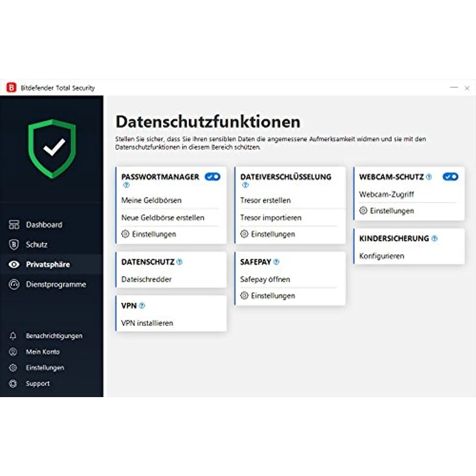Click the Bitdefender red B logo icon
476x476 pixels.
(x=12, y=88)
